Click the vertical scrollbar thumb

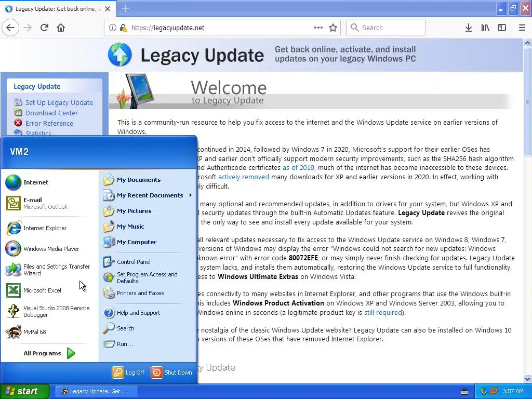528,102
